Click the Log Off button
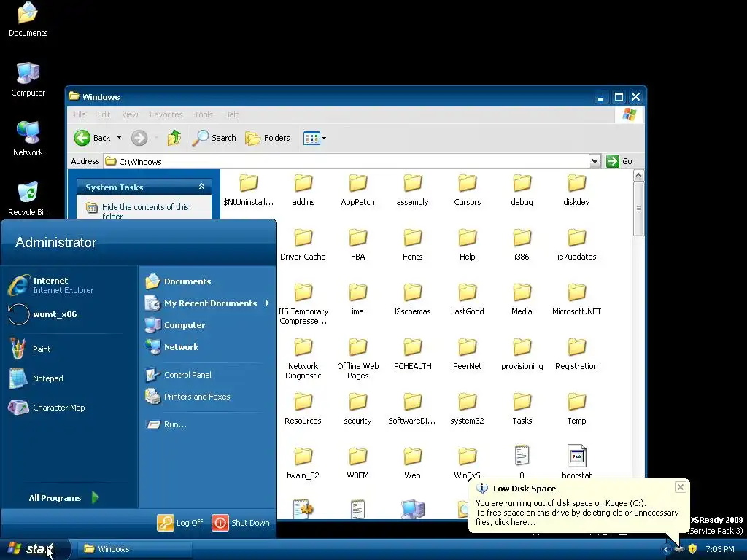 point(180,522)
